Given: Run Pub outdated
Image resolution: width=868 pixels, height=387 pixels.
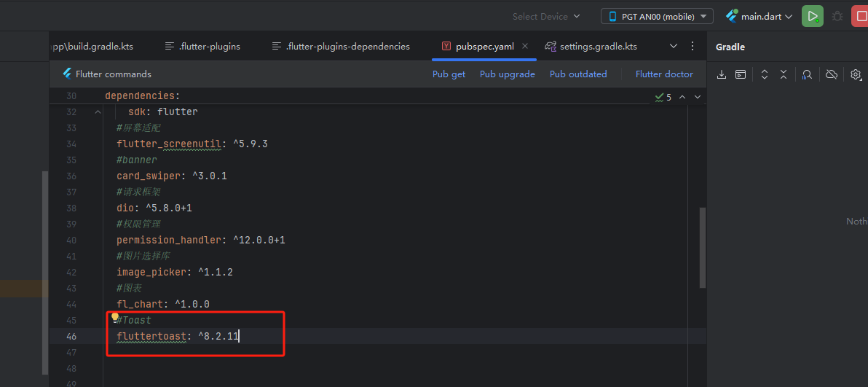Looking at the screenshot, I should pos(578,74).
